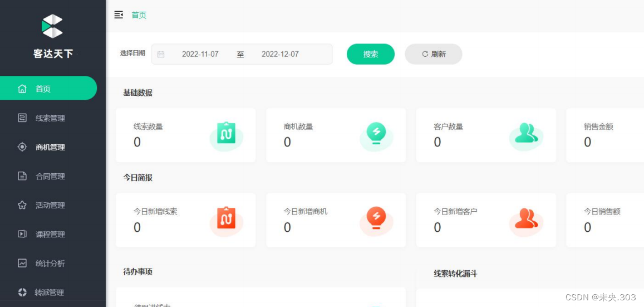Select end date 2022-12-07 field

tap(280, 54)
